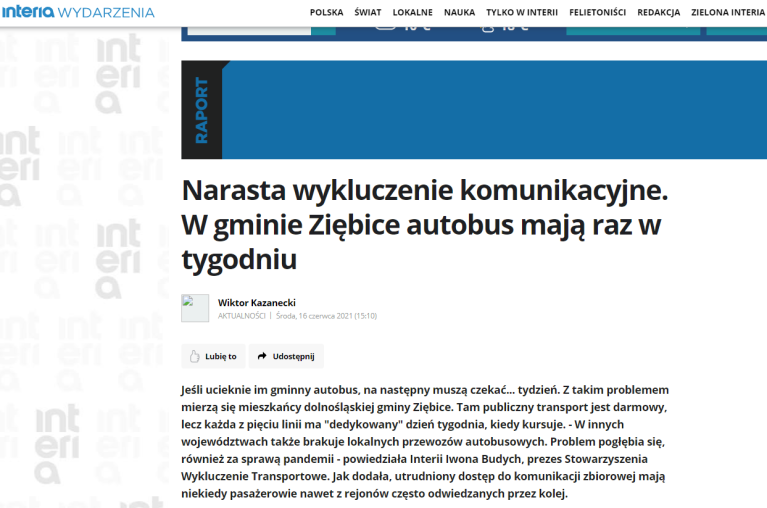Click the thumbs-up icon in Lubię to
The width and height of the screenshot is (767, 508).
tap(195, 356)
